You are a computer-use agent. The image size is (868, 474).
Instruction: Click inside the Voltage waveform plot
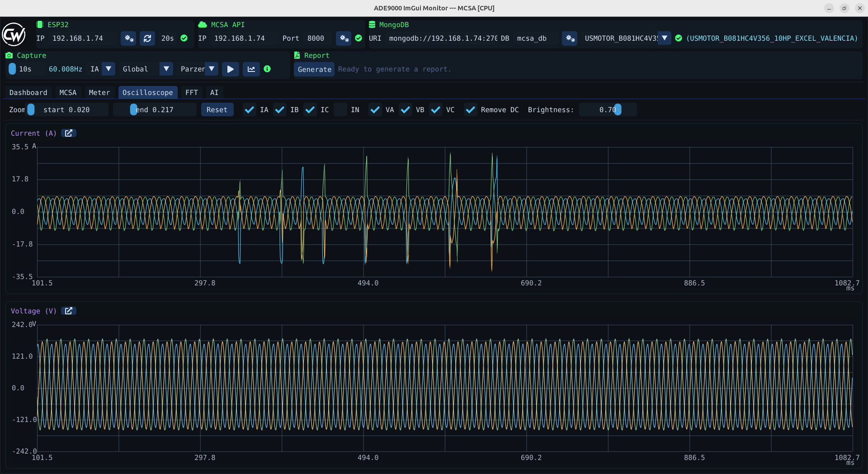(445, 388)
